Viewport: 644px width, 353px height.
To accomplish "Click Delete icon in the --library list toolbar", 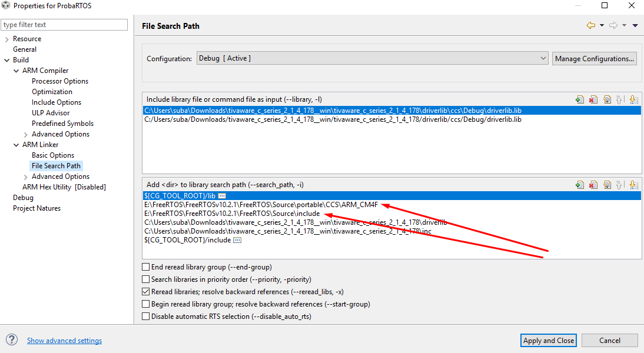I will 593,100.
